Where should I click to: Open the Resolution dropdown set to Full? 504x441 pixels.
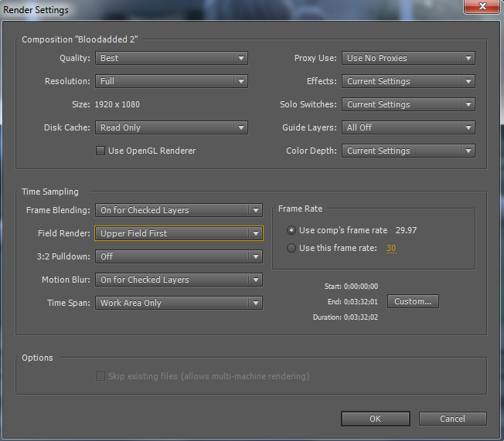pyautogui.click(x=172, y=81)
